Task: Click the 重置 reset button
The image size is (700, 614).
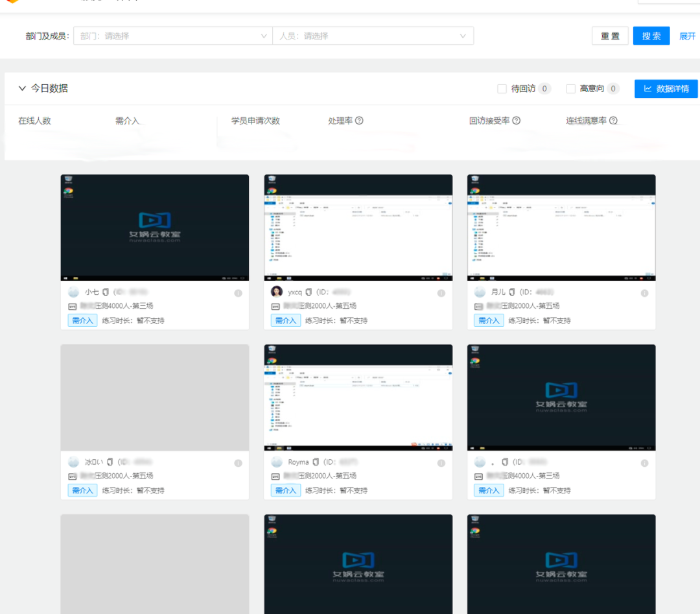Action: 610,36
